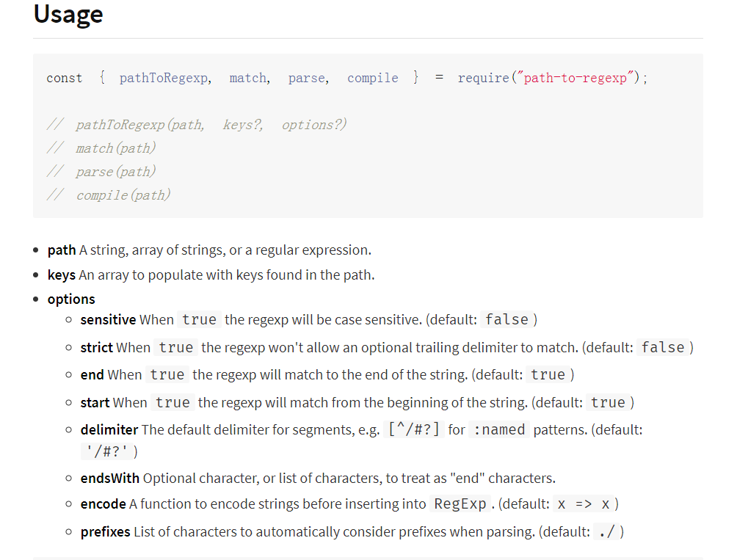Click the Usage heading
The width and height of the screenshot is (737, 560).
(x=68, y=14)
